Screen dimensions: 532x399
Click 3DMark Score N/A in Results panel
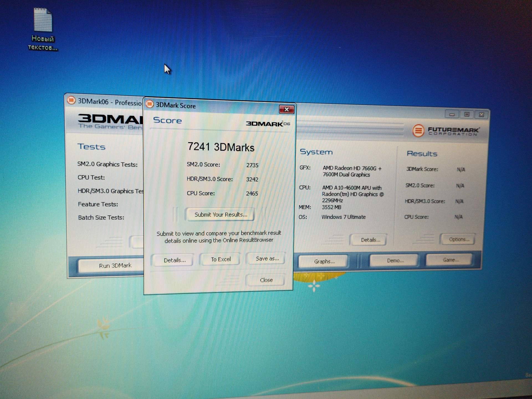[461, 170]
